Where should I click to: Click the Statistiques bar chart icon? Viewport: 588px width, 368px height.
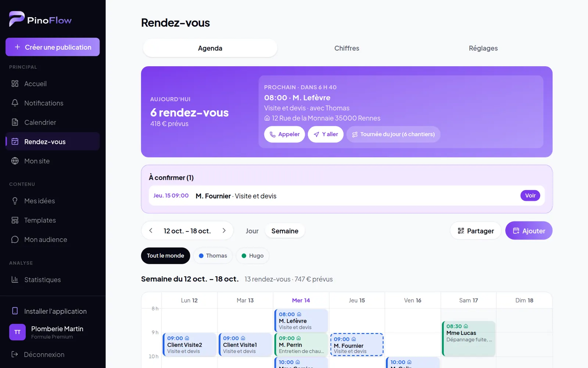pyautogui.click(x=15, y=280)
